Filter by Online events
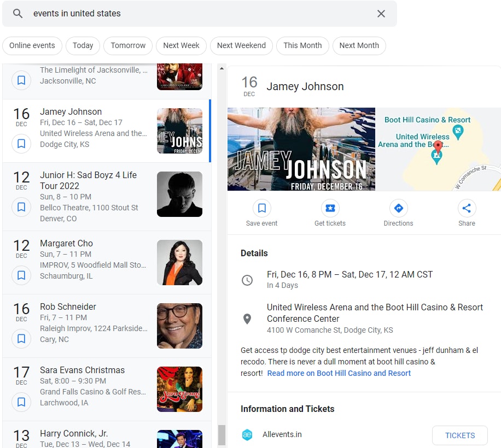 point(32,46)
